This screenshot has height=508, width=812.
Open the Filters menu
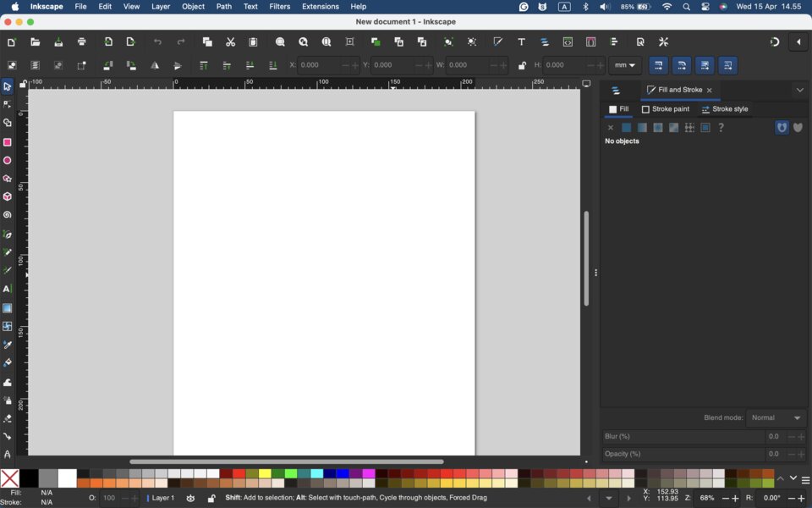[280, 7]
